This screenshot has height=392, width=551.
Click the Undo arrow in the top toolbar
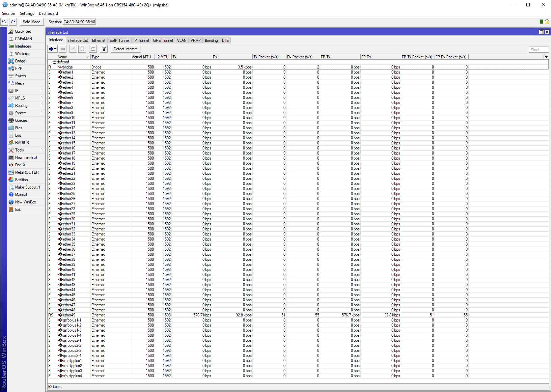tap(4, 22)
